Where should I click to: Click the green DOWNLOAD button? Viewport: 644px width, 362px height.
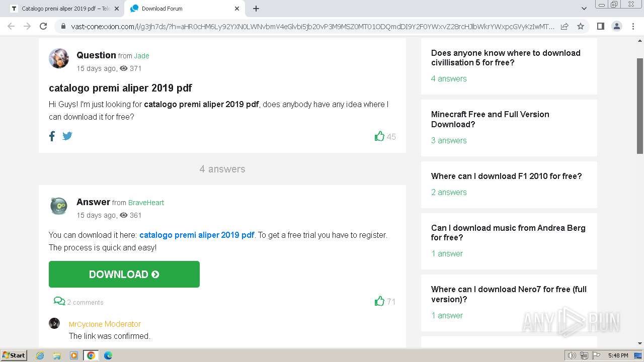pyautogui.click(x=124, y=274)
